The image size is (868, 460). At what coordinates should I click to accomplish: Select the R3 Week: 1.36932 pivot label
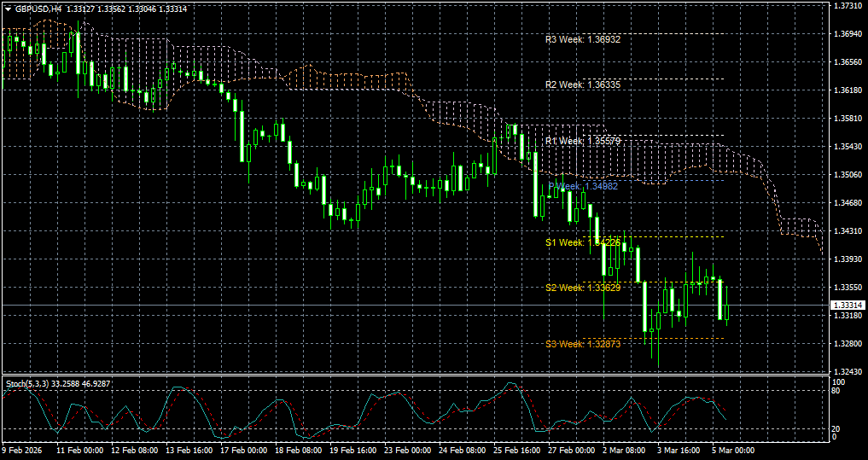tap(583, 40)
